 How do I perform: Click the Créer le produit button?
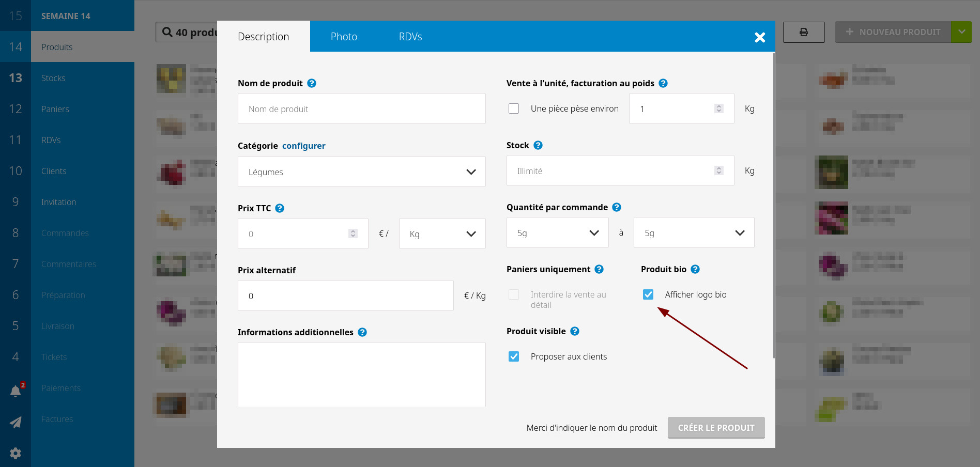tap(716, 428)
